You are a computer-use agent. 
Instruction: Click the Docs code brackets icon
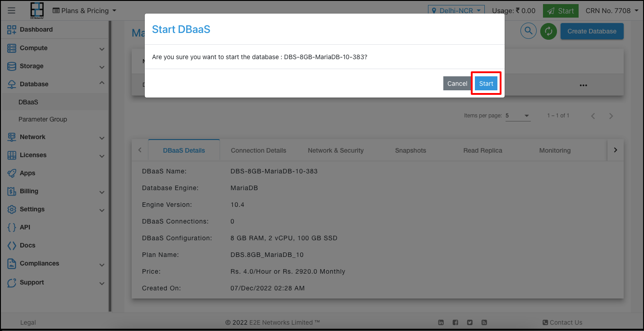(12, 245)
